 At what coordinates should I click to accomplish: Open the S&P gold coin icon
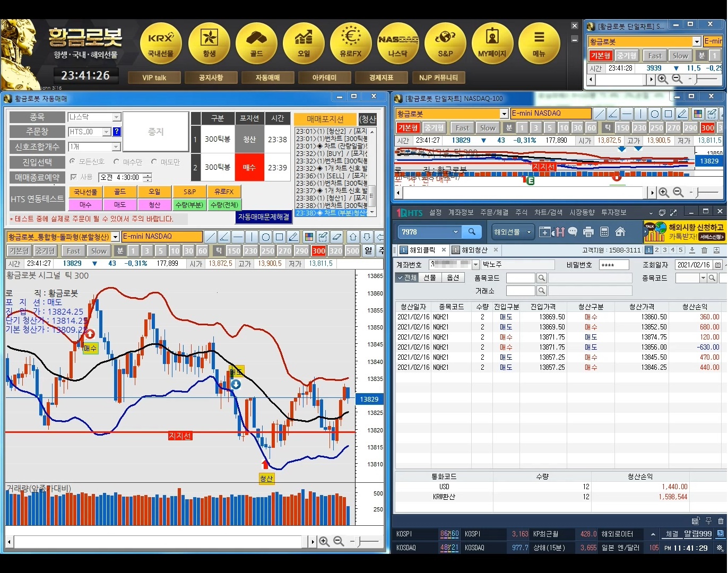[x=445, y=44]
